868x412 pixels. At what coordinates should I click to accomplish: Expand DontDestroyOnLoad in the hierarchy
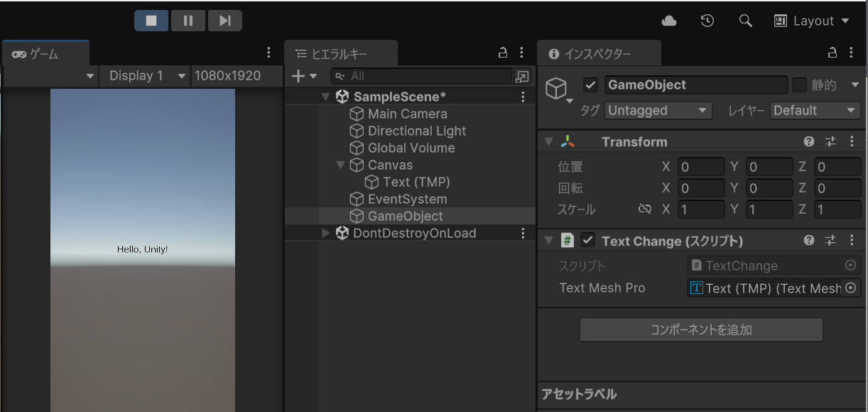[x=325, y=233]
